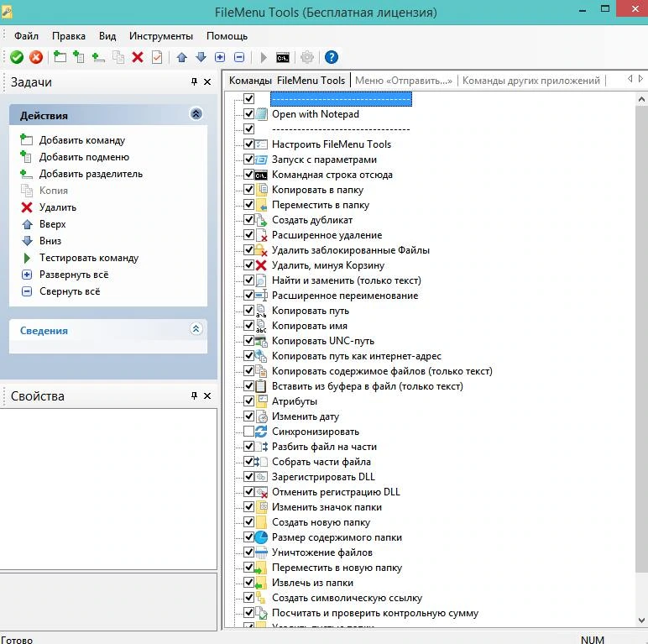This screenshot has height=644, width=648.
Task: Click the notepad icon of Open with Notepad
Action: click(x=261, y=114)
